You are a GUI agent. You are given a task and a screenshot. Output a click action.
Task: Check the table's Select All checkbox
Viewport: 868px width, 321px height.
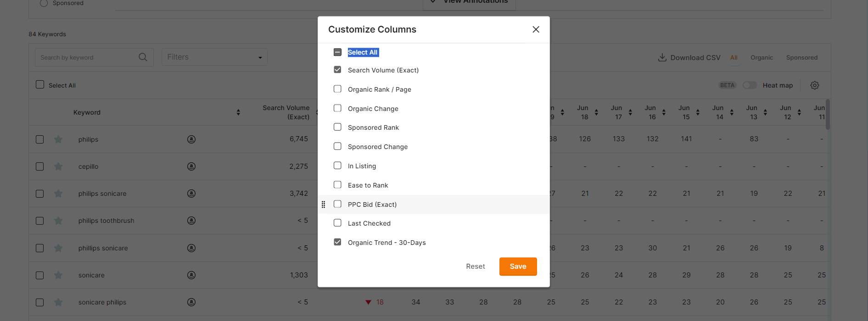[40, 84]
